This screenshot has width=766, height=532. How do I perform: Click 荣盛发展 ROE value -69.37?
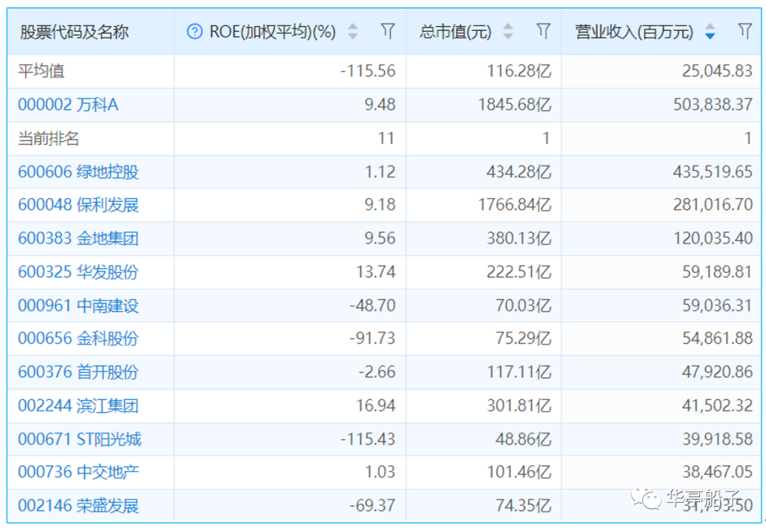(x=372, y=505)
